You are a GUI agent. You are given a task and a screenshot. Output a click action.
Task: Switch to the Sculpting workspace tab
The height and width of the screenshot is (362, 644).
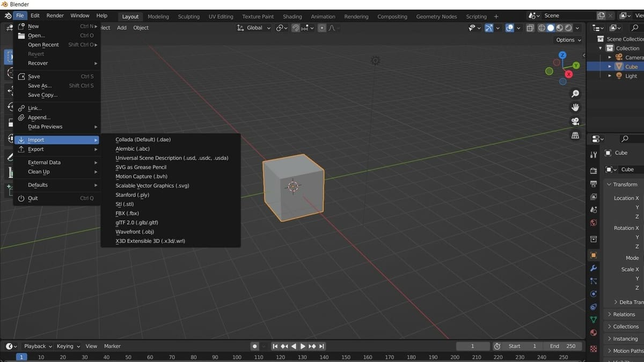click(x=188, y=17)
